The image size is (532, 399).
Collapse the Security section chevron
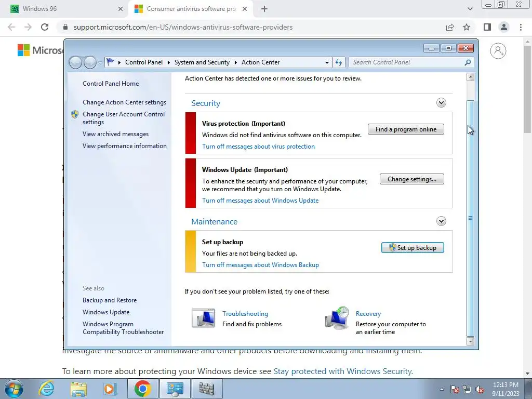[x=441, y=103]
